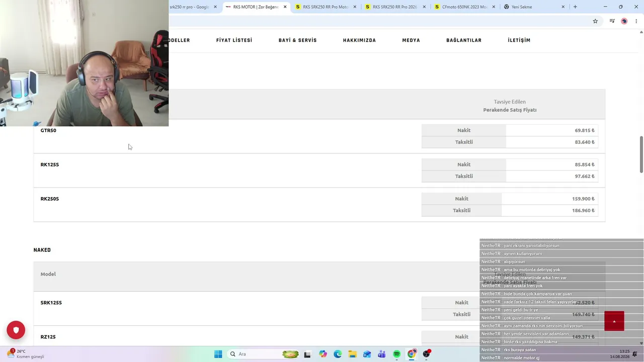Open Microsoft Edge from the taskbar
This screenshot has height=362, width=644.
coord(338,354)
